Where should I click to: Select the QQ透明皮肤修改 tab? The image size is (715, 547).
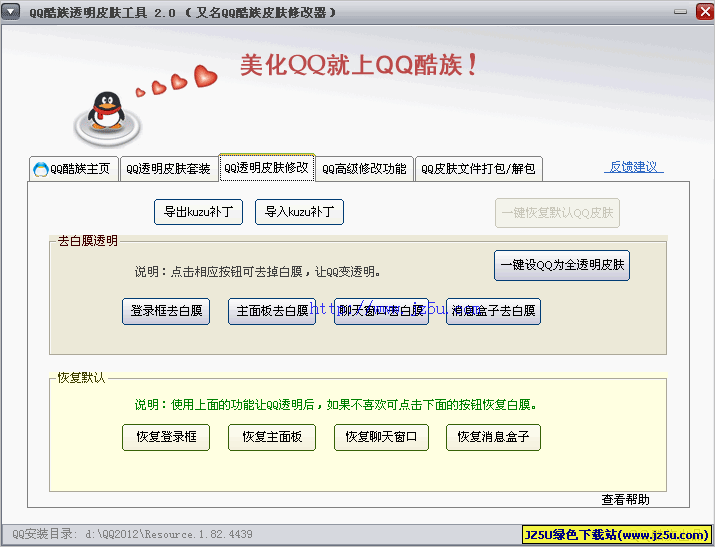point(267,168)
